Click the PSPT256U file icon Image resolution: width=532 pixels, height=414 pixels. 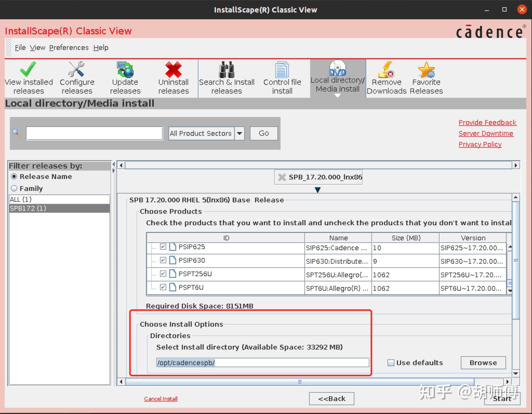coord(173,274)
